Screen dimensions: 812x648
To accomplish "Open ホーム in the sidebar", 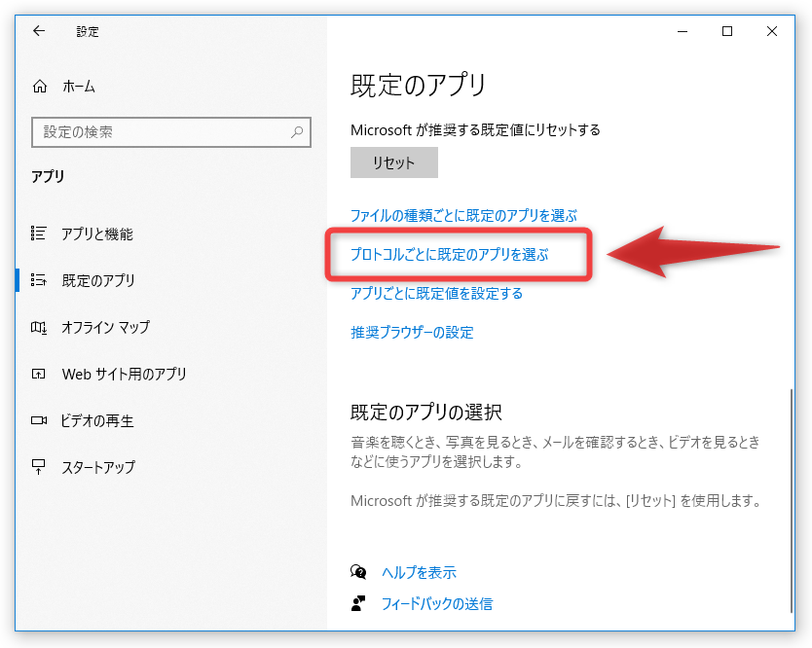I will click(x=79, y=87).
